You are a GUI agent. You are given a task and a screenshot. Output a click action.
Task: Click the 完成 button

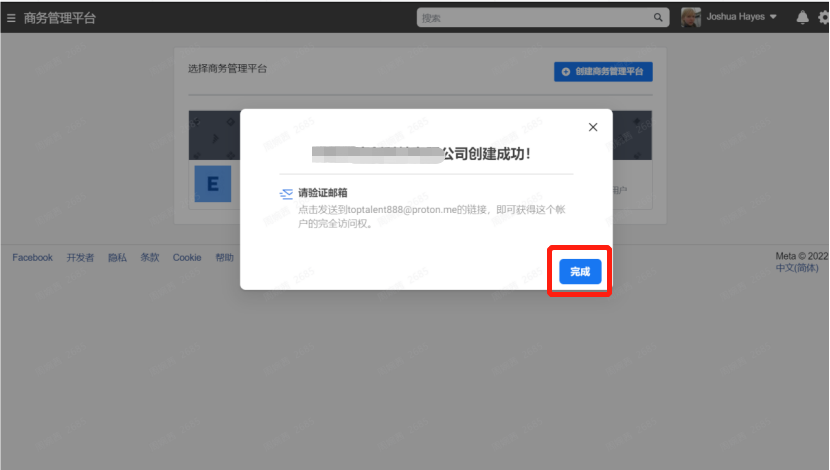click(x=580, y=272)
